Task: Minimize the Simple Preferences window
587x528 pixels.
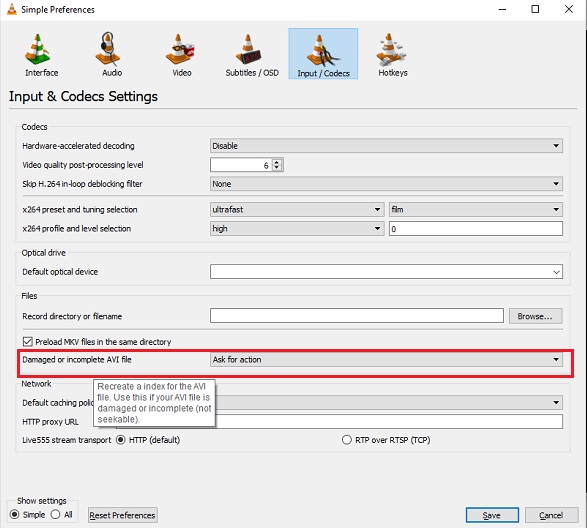Action: [502, 9]
